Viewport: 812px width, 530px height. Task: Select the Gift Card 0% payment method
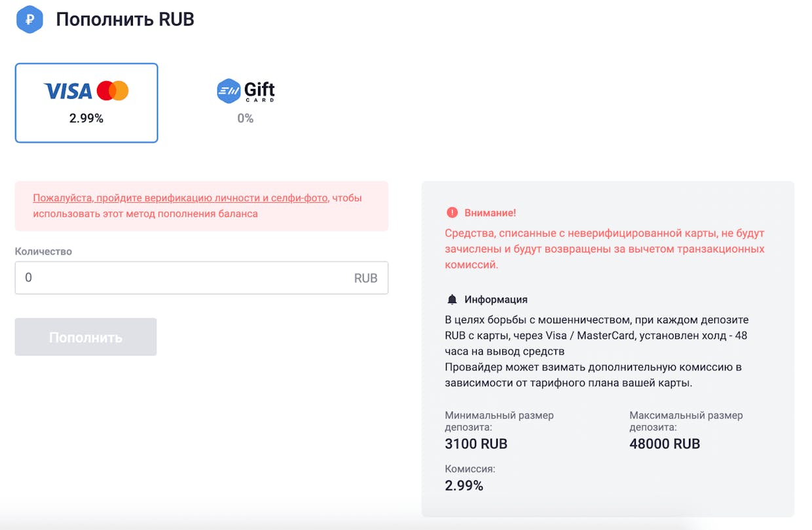pyautogui.click(x=246, y=103)
